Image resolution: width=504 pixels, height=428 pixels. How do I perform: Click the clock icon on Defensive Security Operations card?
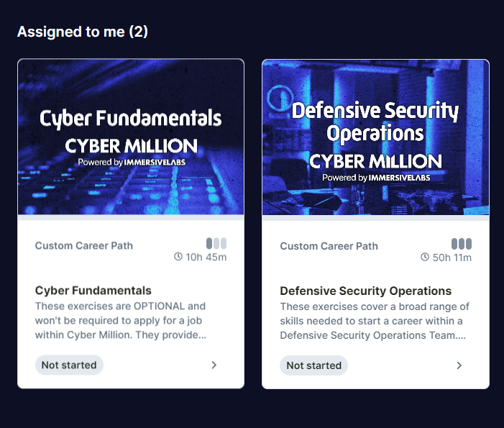point(425,258)
